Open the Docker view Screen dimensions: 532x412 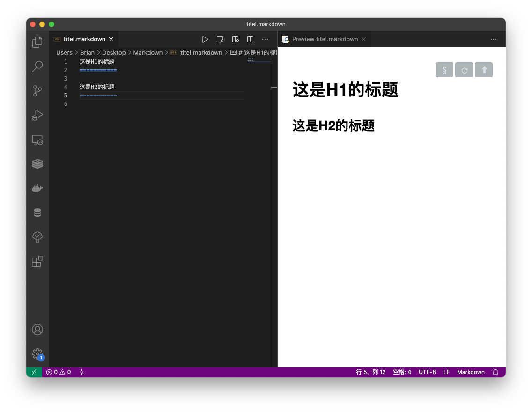click(37, 189)
